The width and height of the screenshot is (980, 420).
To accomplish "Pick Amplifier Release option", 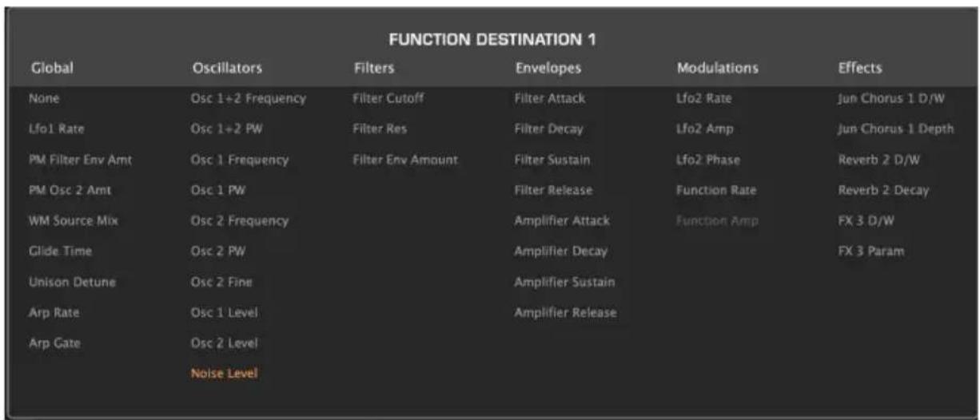I will click(x=565, y=311).
